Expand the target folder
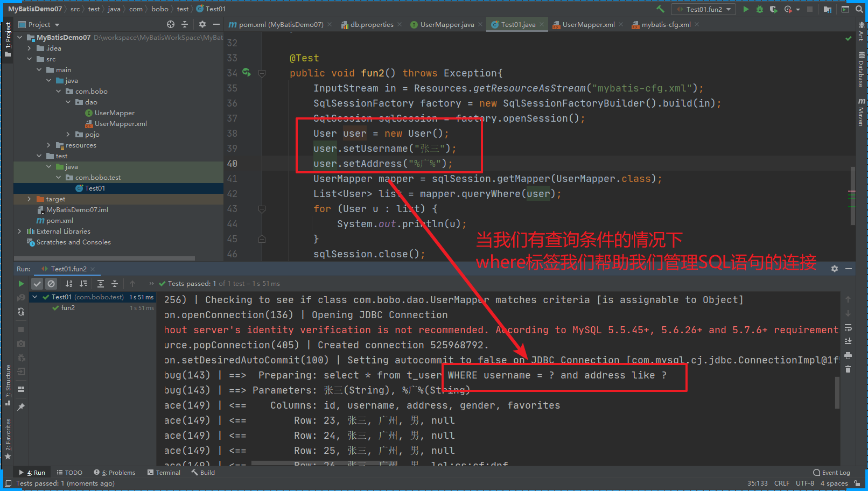Image resolution: width=868 pixels, height=491 pixels. (30, 199)
